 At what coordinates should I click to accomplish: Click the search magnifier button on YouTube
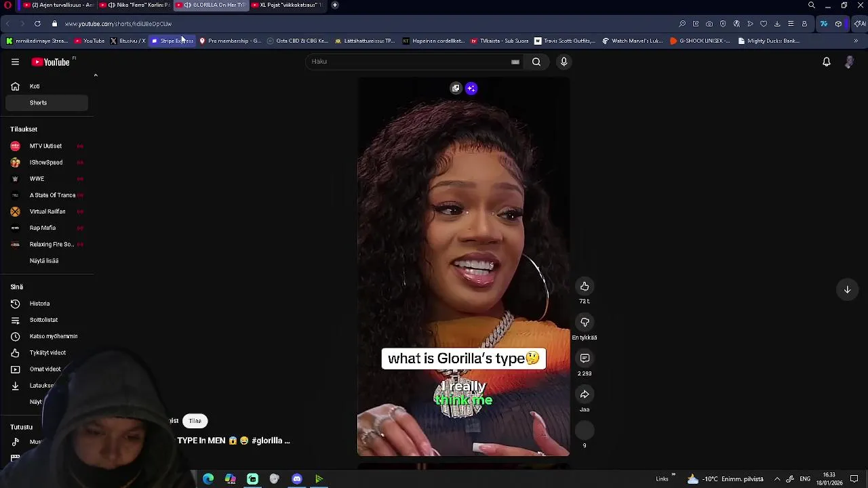(536, 62)
